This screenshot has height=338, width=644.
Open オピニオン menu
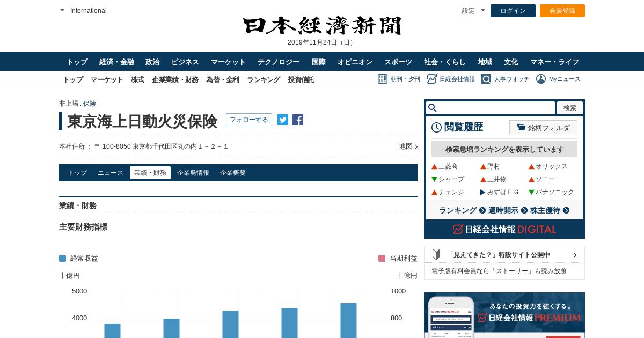click(355, 62)
